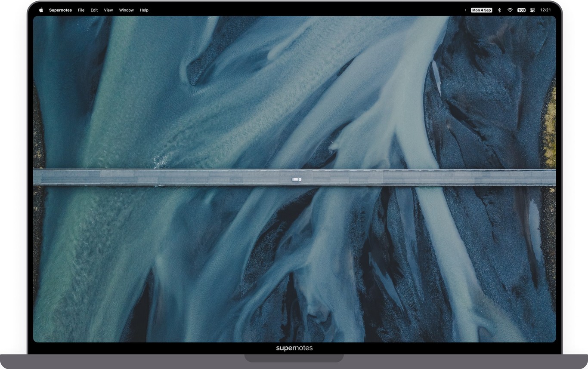
Task: Open the Wi-Fi status menu
Action: [510, 10]
